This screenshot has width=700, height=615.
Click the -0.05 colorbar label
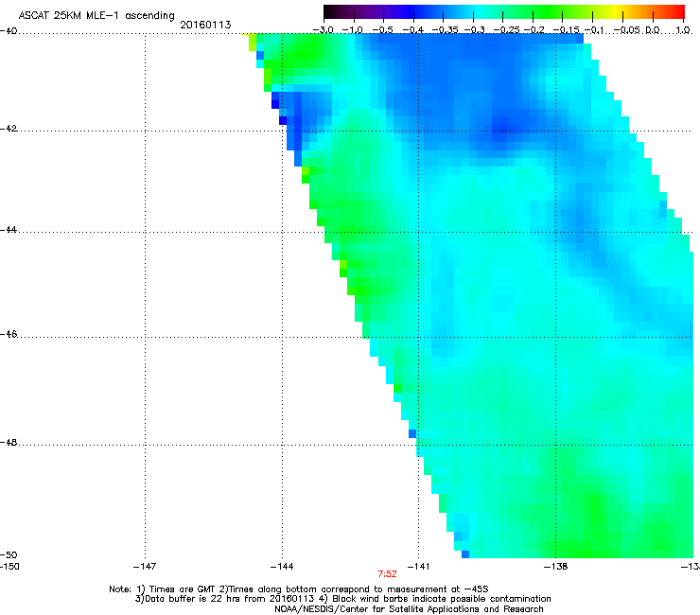[627, 30]
